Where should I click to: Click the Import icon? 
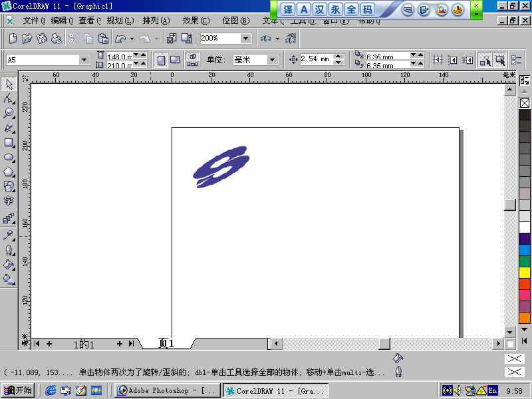coord(172,39)
